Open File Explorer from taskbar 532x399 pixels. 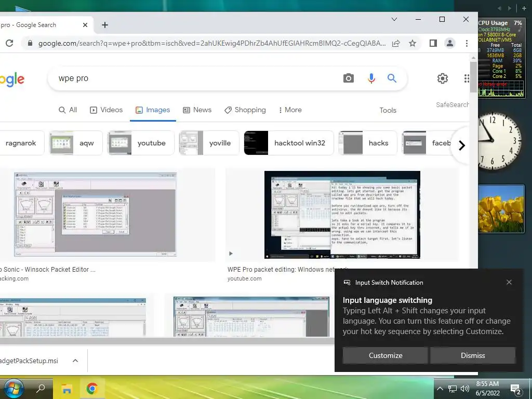click(67, 389)
